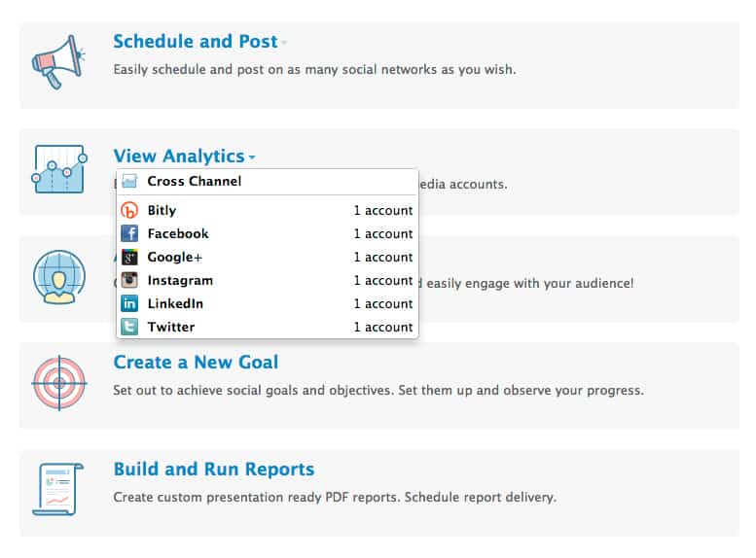Choose Instagram in analytics menu
Viewport: 756px width, 558px height.
pyautogui.click(x=268, y=280)
